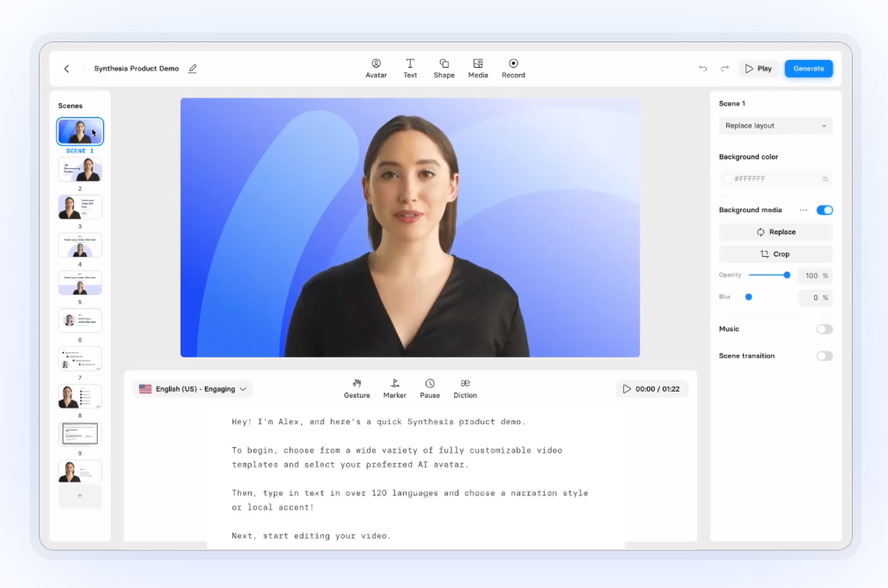The image size is (888, 588).
Task: Enable the Music toggle
Action: tap(825, 329)
